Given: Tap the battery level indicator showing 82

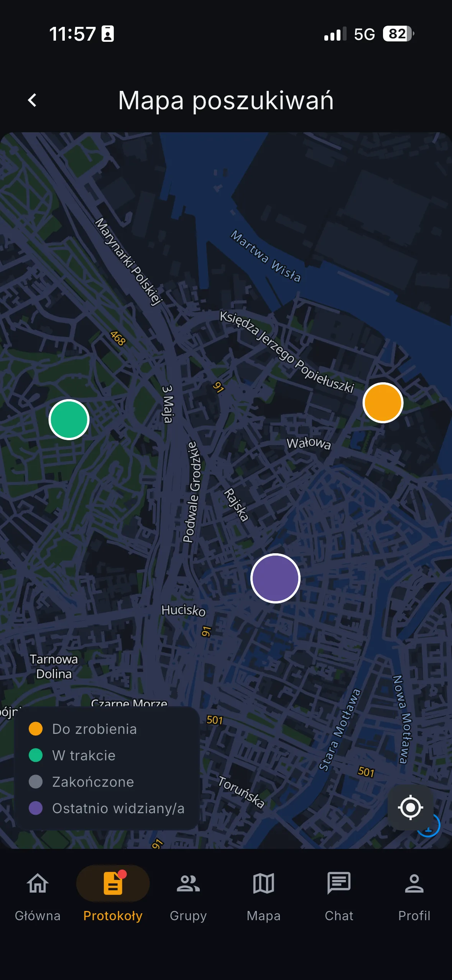Looking at the screenshot, I should (x=398, y=34).
